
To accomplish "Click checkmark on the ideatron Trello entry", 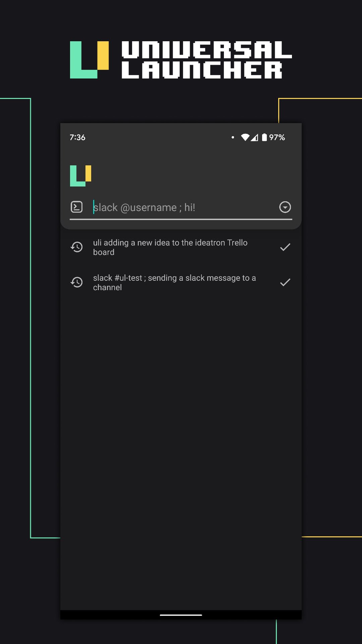I will pos(285,247).
